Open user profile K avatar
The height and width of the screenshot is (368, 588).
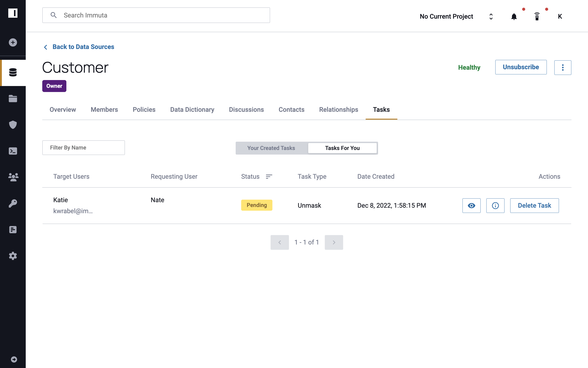click(560, 17)
